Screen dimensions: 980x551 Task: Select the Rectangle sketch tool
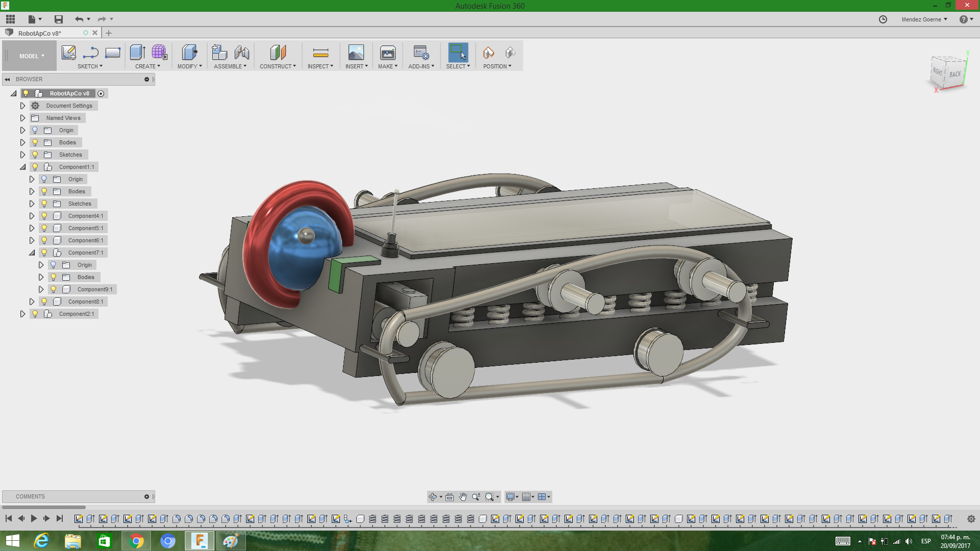pyautogui.click(x=112, y=53)
